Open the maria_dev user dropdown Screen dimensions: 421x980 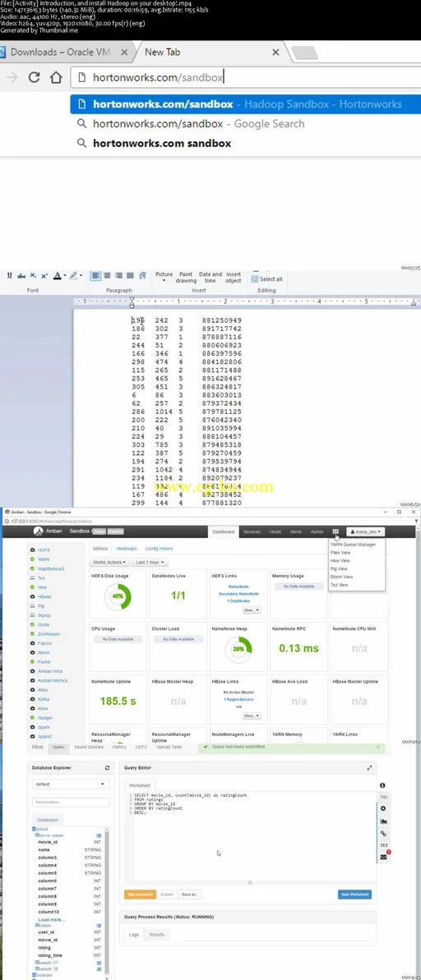tap(366, 531)
